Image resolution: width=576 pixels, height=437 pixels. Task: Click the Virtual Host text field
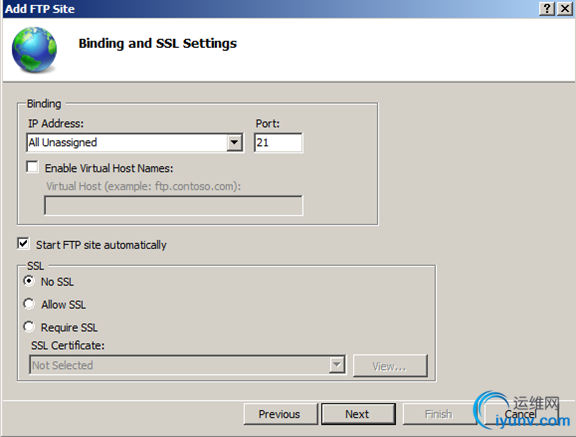tap(173, 205)
